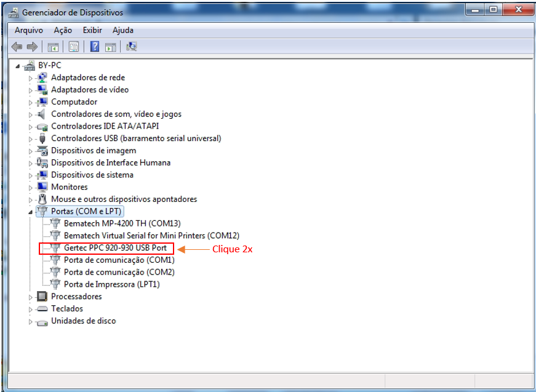The height and width of the screenshot is (392, 536).
Task: Click the Adaptadores de rede icon
Action: 42,78
